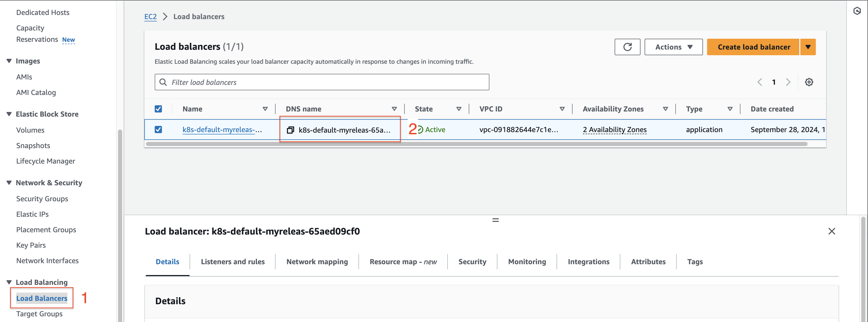Image resolution: width=868 pixels, height=322 pixels.
Task: Click in the Filter load balancers field
Action: pyautogui.click(x=322, y=82)
